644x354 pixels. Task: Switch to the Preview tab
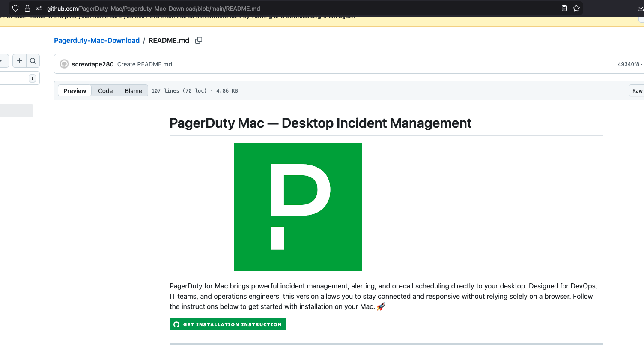[75, 90]
